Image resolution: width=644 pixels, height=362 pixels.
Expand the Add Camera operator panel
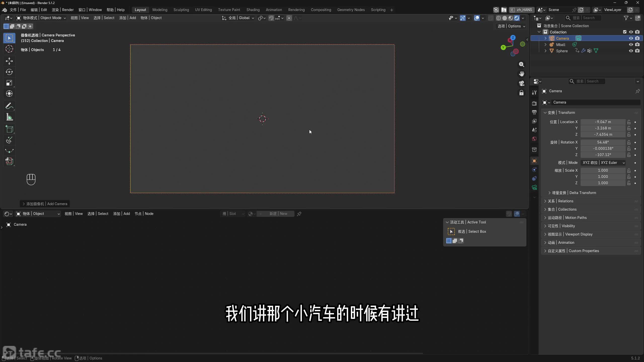[45, 204]
